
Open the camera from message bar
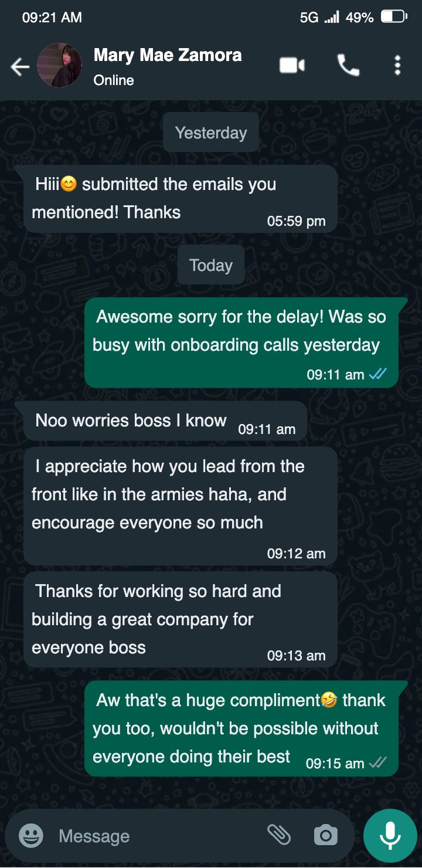(325, 835)
